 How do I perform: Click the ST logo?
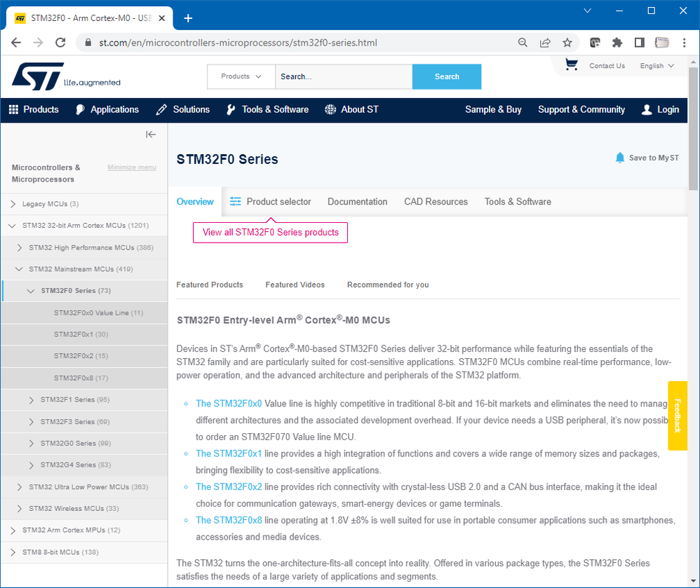click(66, 76)
